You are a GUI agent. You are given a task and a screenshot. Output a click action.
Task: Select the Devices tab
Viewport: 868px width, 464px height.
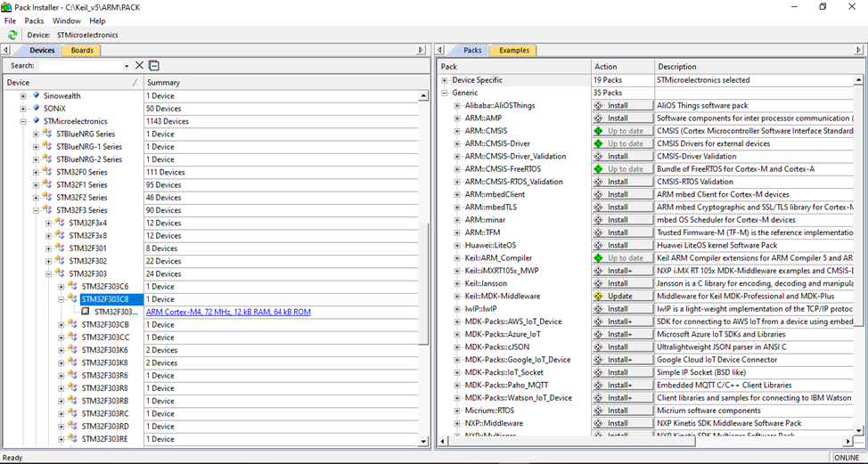(42, 51)
